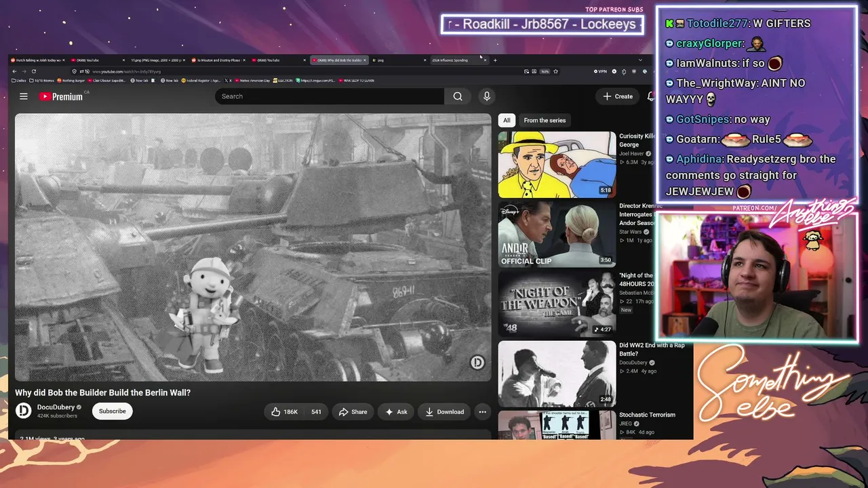
Task: Open the Andor official clip thumbnail
Action: pyautogui.click(x=557, y=235)
